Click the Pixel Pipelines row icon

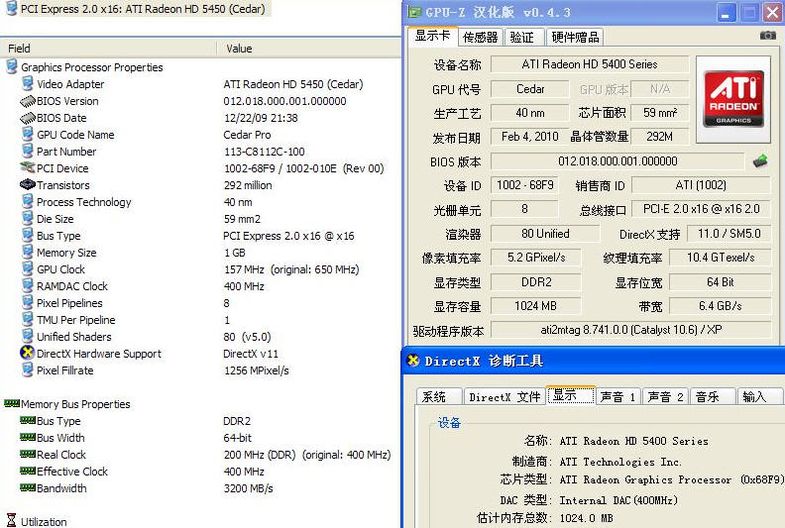28,303
